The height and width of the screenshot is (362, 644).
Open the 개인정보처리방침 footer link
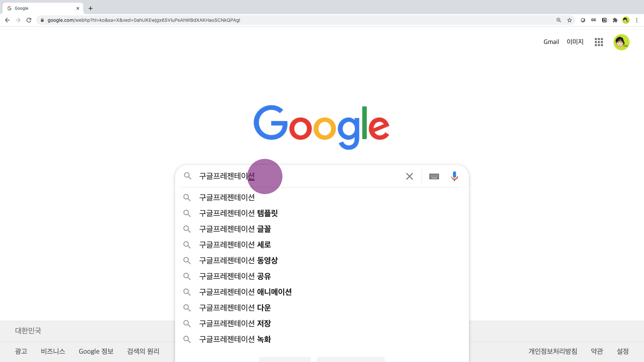click(553, 351)
